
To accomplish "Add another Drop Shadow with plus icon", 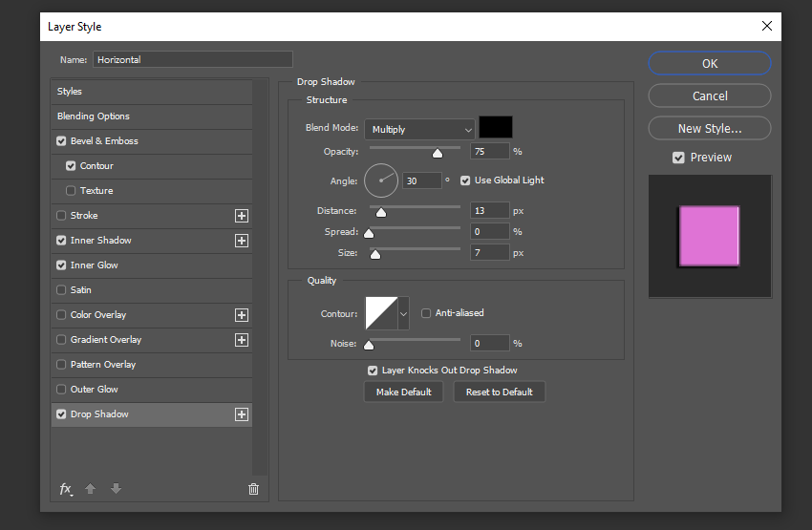I will click(242, 414).
